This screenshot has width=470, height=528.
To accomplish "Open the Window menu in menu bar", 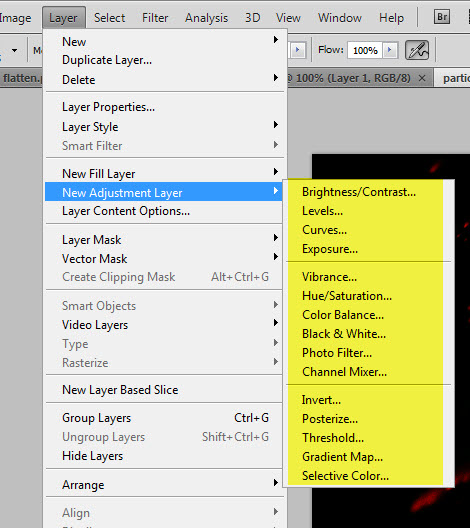I will (x=340, y=18).
